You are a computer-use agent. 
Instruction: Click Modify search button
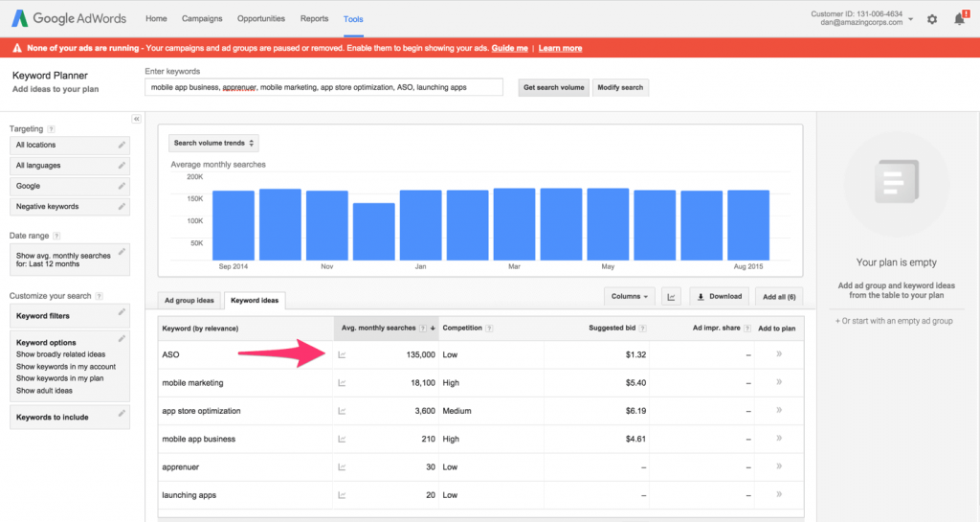click(620, 87)
